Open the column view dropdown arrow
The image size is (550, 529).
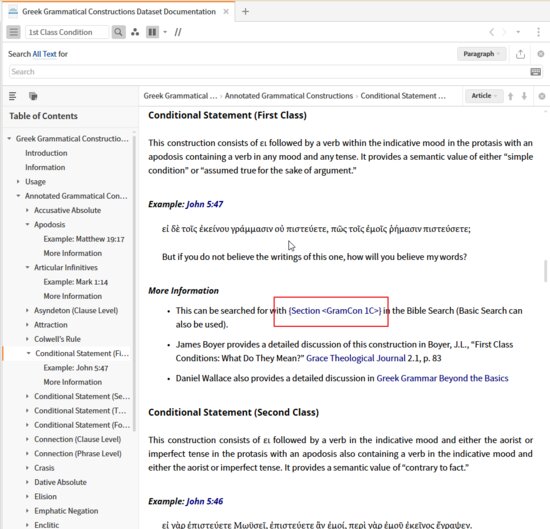click(165, 32)
